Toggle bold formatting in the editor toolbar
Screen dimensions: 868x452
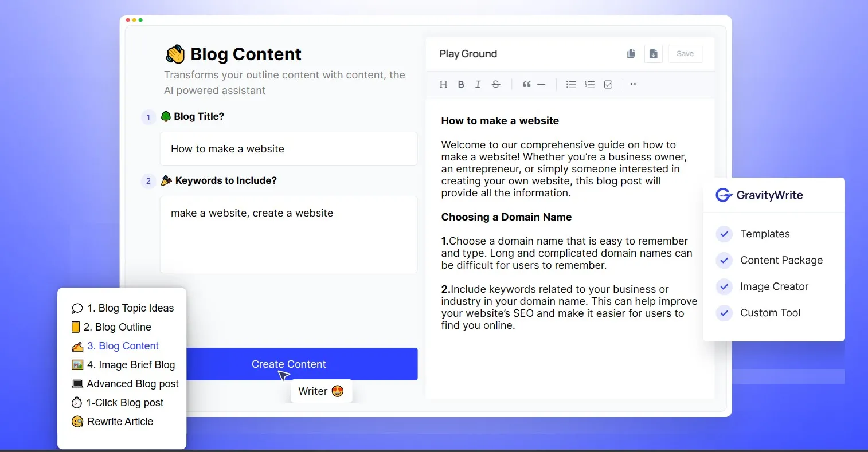(461, 84)
